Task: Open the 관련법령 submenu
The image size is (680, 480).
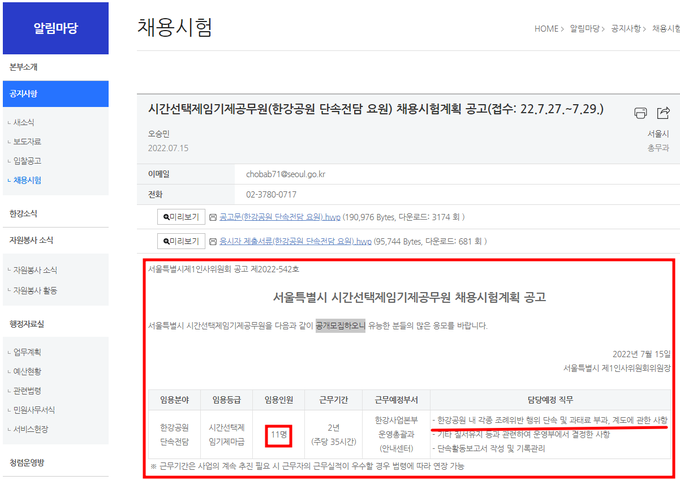Action: point(27,391)
